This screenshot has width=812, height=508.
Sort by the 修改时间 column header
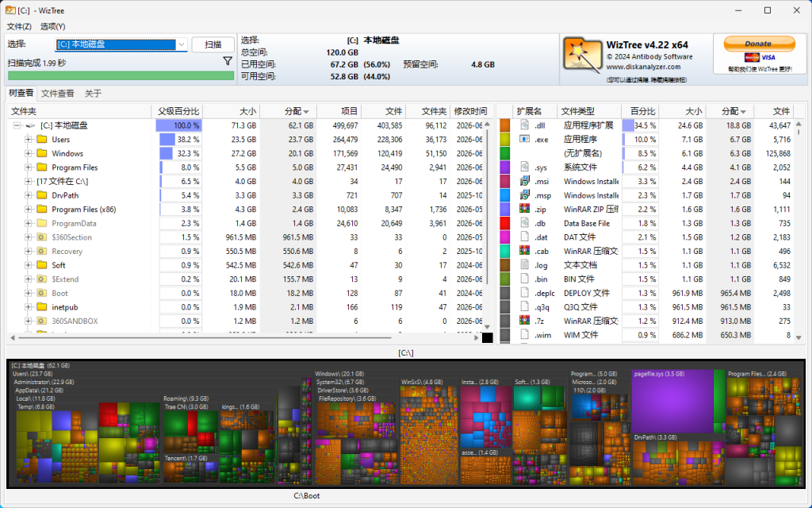click(469, 111)
